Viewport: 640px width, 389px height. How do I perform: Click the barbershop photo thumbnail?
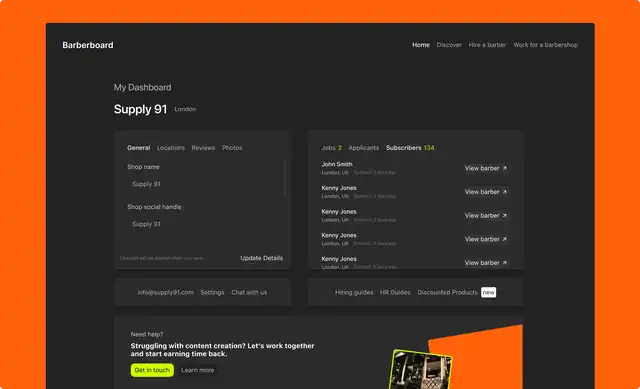point(421,370)
